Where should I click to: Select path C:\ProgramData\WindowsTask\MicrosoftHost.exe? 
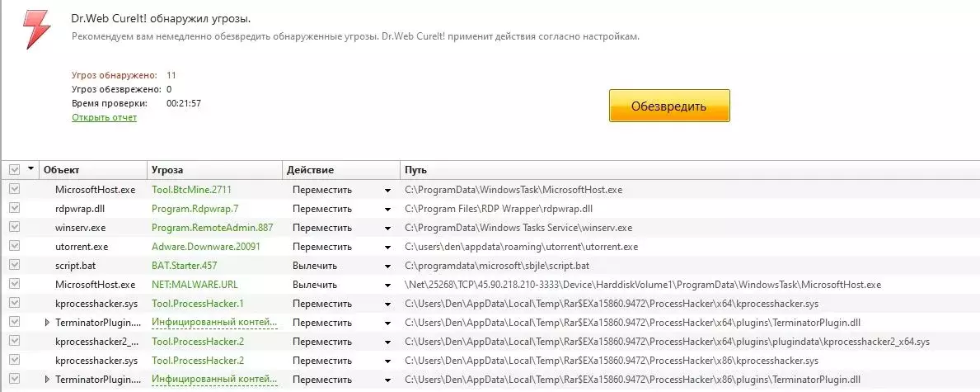[x=513, y=189]
